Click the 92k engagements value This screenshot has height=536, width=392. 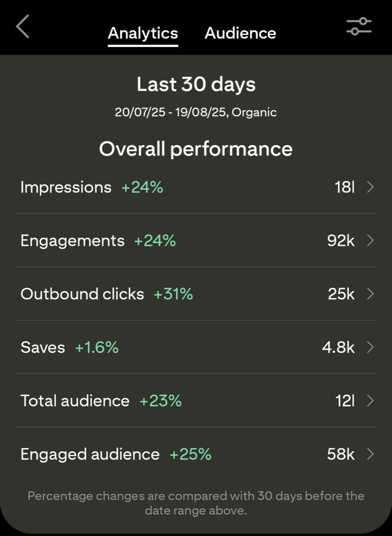(341, 241)
